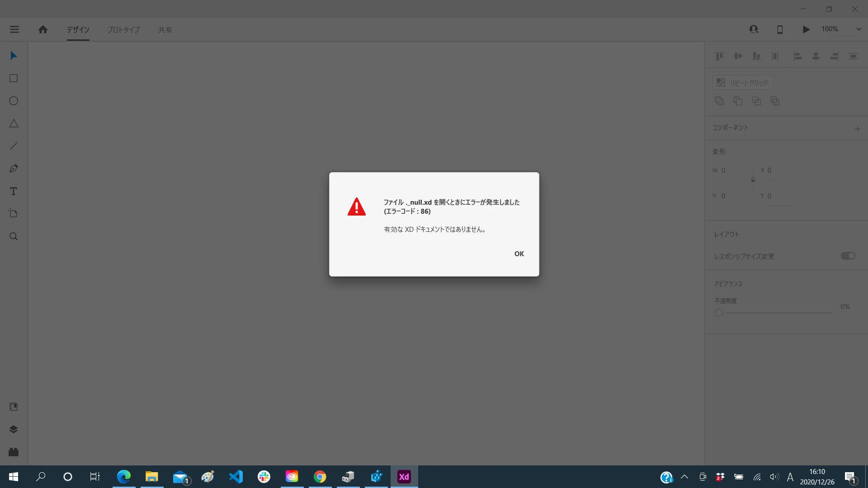Viewport: 868px width, 488px height.
Task: Select the Line tool
Action: (x=14, y=146)
